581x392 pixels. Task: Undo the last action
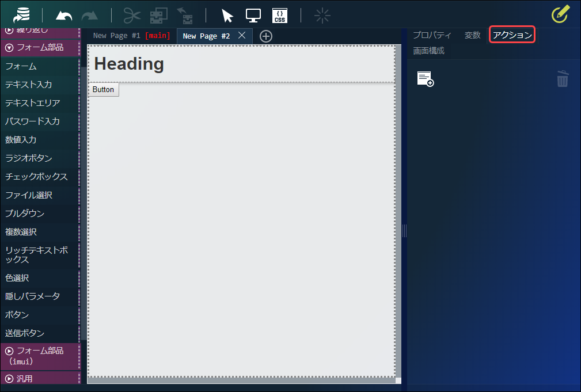[x=64, y=16]
